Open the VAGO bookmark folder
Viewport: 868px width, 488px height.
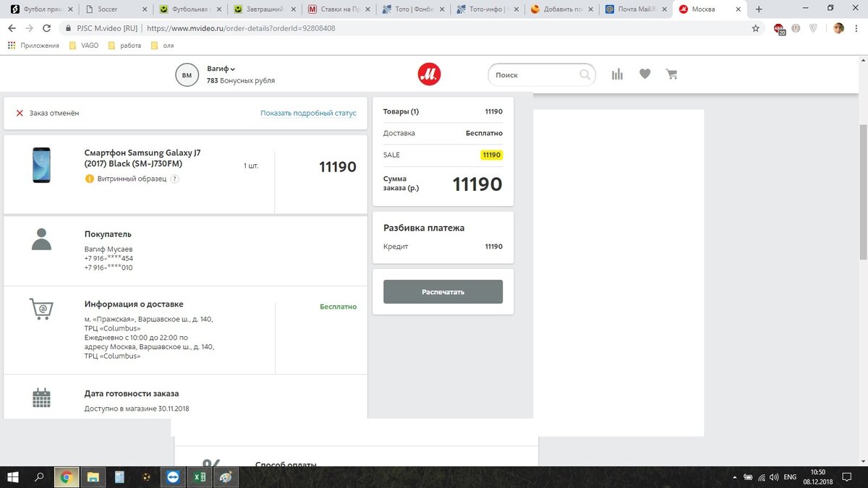(83, 46)
